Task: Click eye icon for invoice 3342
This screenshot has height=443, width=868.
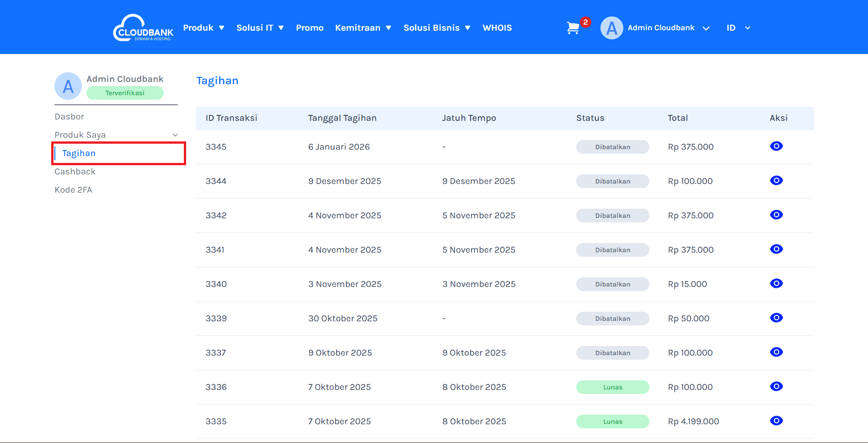Action: pyautogui.click(x=776, y=215)
